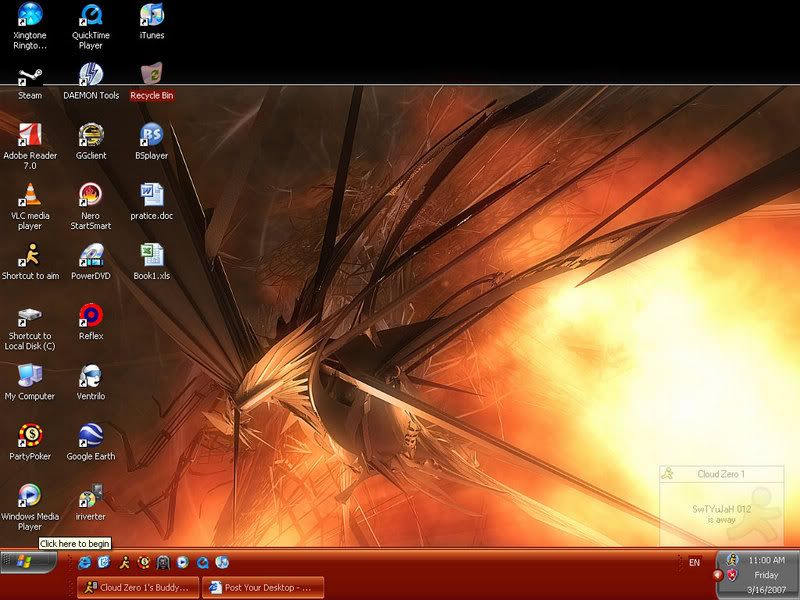800x600 pixels.
Task: Click PartyPoker chip in Quick Launch
Action: tap(144, 562)
